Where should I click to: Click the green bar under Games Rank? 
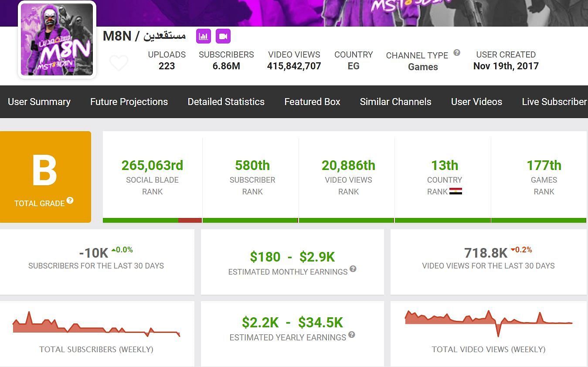coord(539,221)
